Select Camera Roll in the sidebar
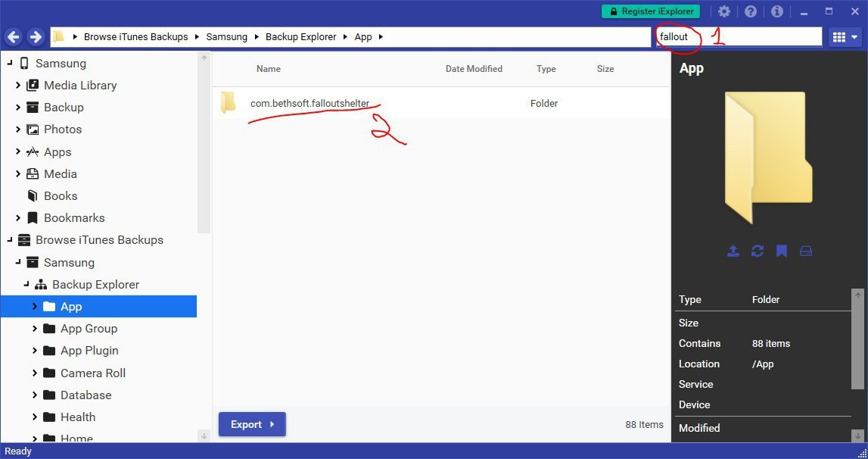Screen dimensions: 868x459 click(x=92, y=373)
